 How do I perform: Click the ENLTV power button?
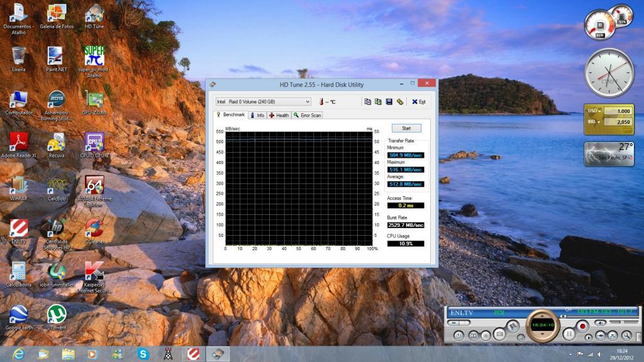458,336
